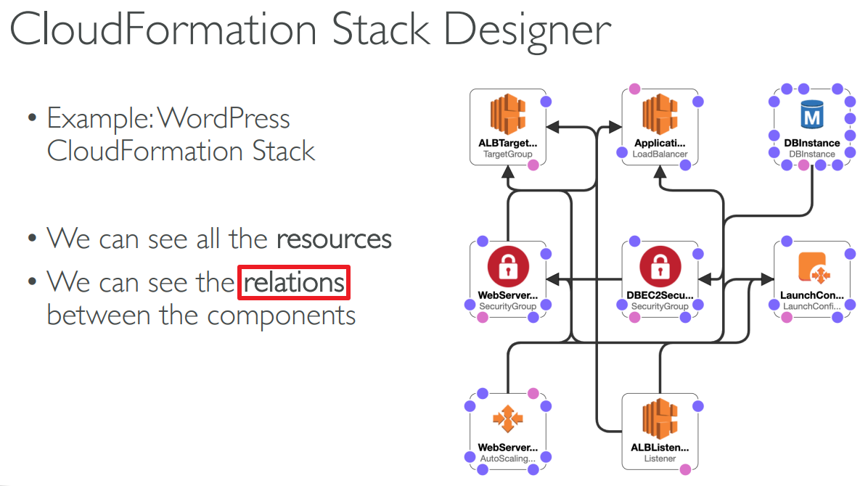Click pink dot at ALBTargetGroup bottom-right corner

point(533,165)
